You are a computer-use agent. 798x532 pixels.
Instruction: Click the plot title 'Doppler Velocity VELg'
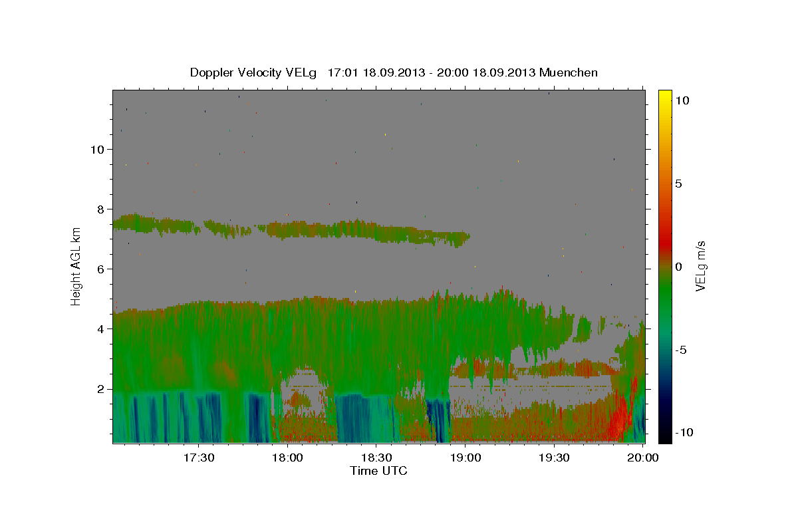[x=254, y=72]
